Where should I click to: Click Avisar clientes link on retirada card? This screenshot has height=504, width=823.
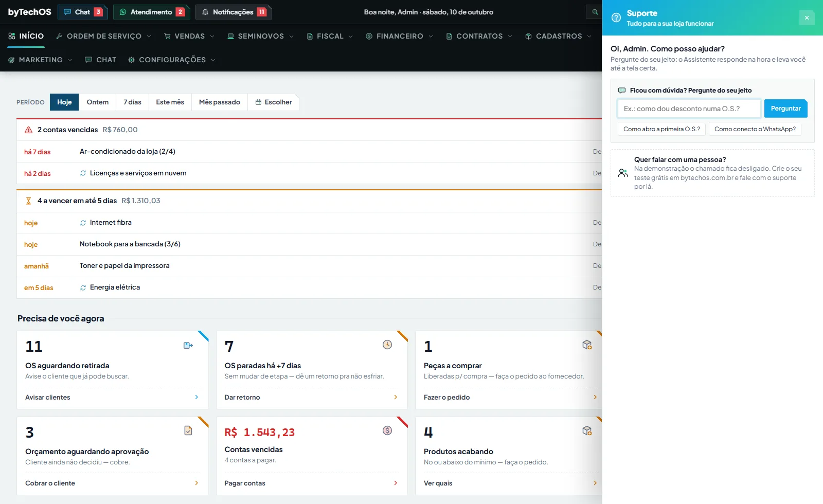(112, 397)
